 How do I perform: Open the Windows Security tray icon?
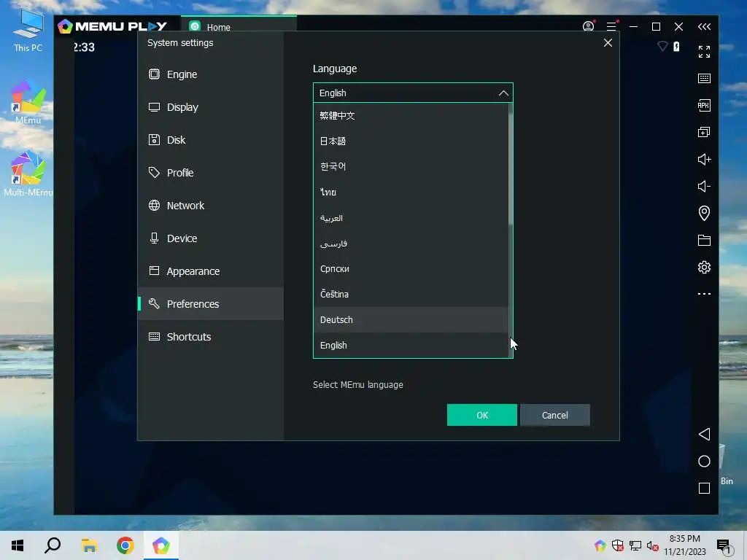[617, 545]
